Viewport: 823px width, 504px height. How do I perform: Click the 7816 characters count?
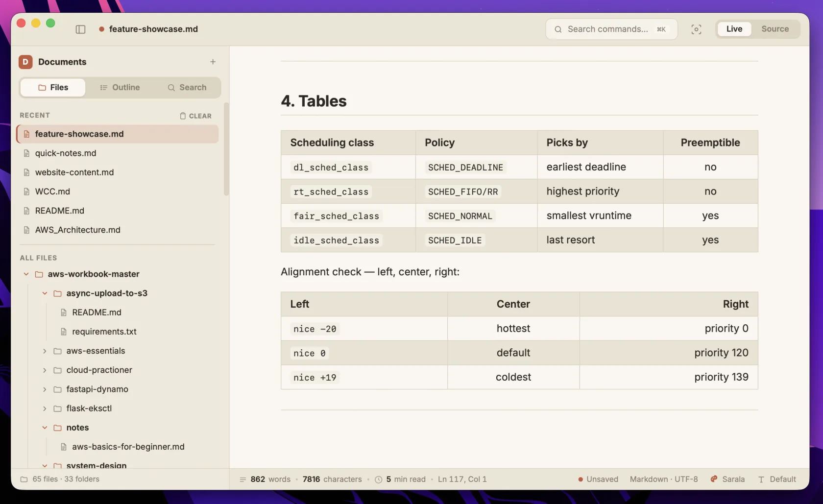[x=332, y=480]
